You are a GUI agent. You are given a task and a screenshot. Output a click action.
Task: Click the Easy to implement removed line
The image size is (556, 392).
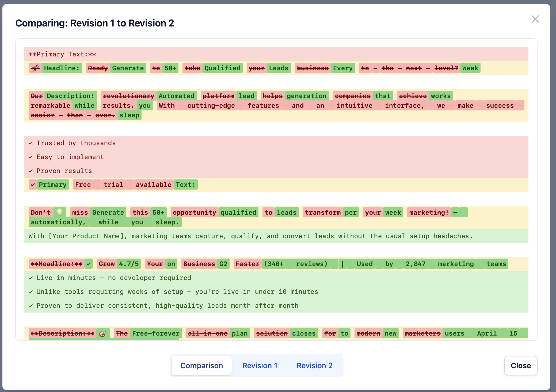[70, 157]
